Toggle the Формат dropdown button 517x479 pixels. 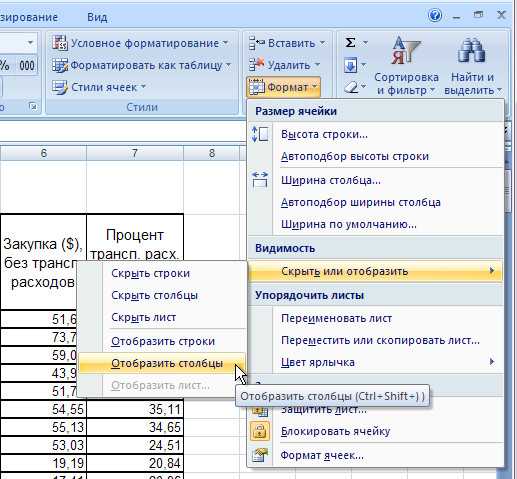tap(284, 87)
